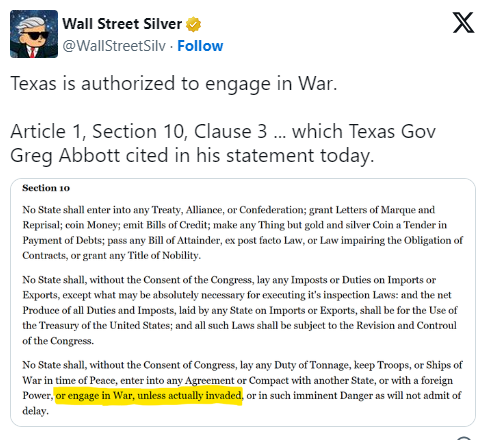Click the paragraph about 'Imposts or Duties on Imports'
487x440 pixels.
(240, 310)
